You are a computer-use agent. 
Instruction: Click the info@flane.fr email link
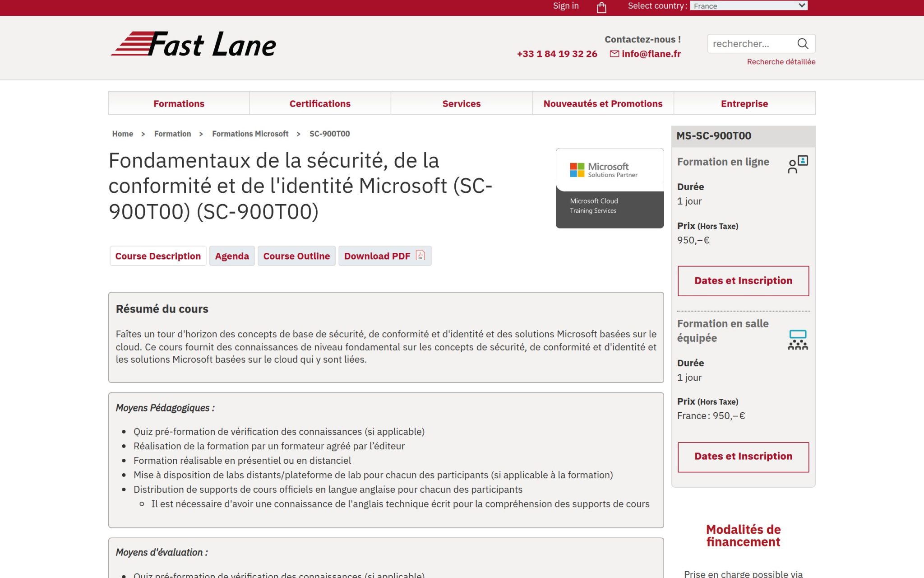(x=651, y=54)
